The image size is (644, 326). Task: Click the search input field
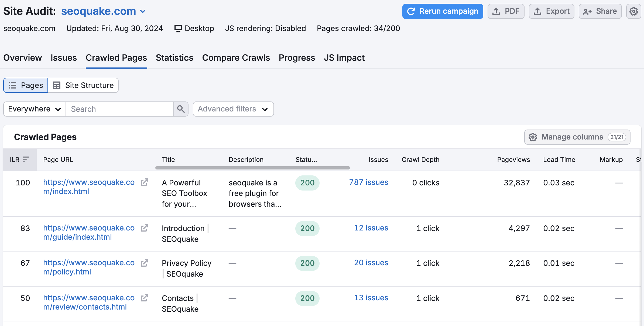click(x=119, y=109)
